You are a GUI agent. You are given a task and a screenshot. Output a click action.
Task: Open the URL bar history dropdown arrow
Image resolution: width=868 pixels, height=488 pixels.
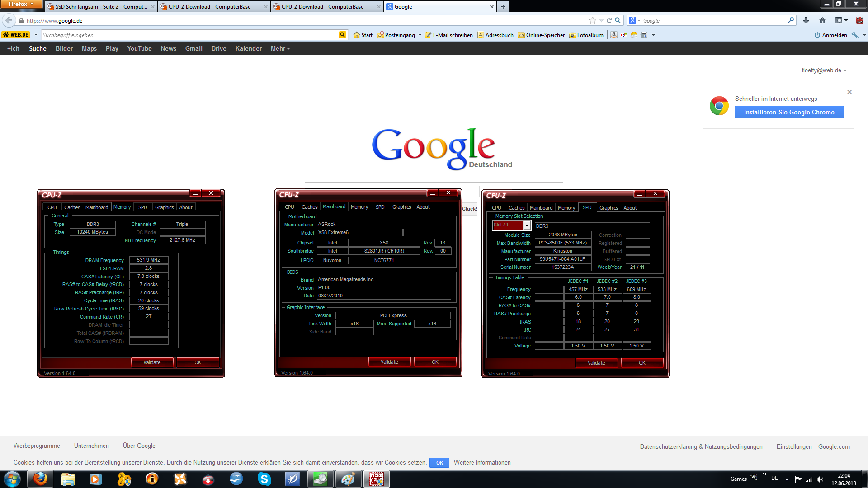click(601, 20)
